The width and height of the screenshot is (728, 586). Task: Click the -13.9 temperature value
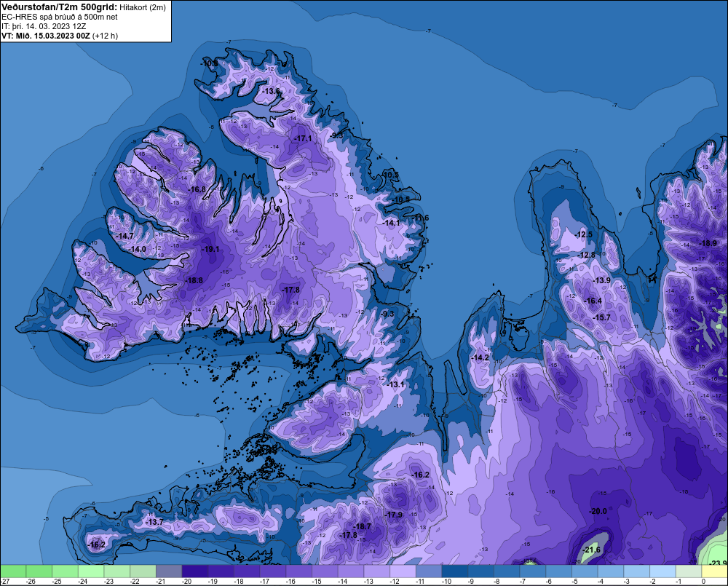[602, 280]
